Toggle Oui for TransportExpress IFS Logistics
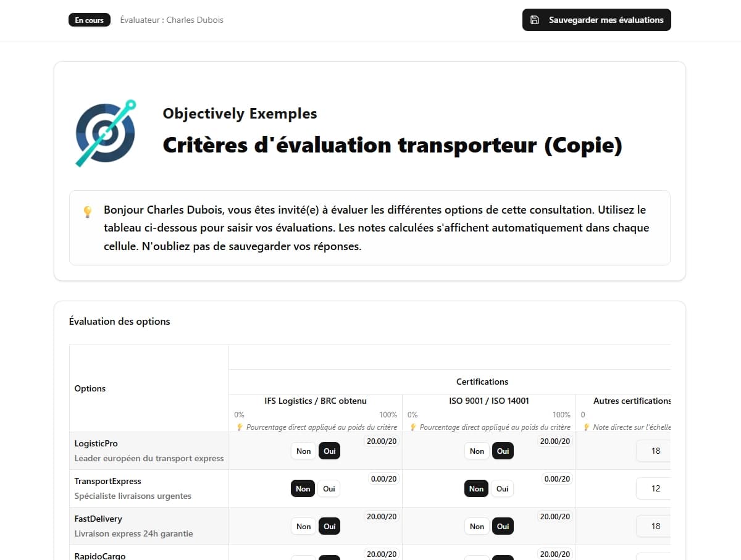The width and height of the screenshot is (741, 560). pyautogui.click(x=329, y=488)
